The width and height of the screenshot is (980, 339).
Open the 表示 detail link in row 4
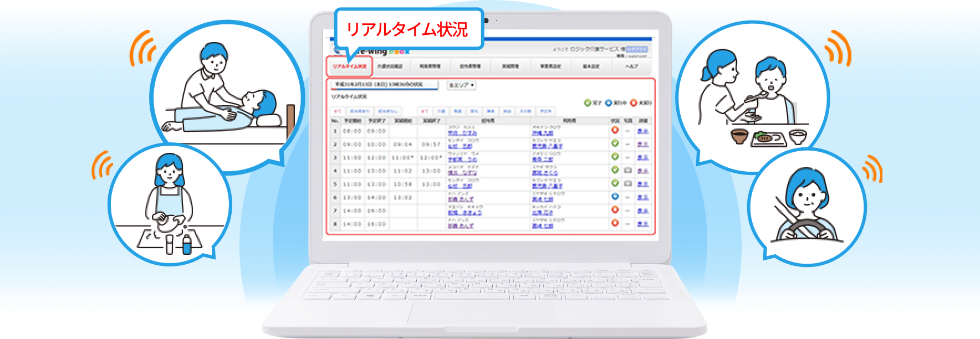click(642, 171)
